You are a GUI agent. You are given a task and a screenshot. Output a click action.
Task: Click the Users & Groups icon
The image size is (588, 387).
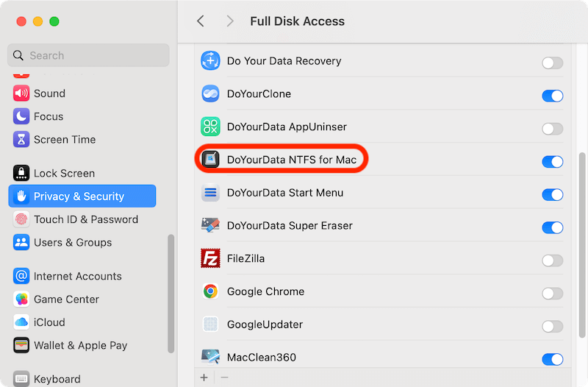pyautogui.click(x=21, y=242)
